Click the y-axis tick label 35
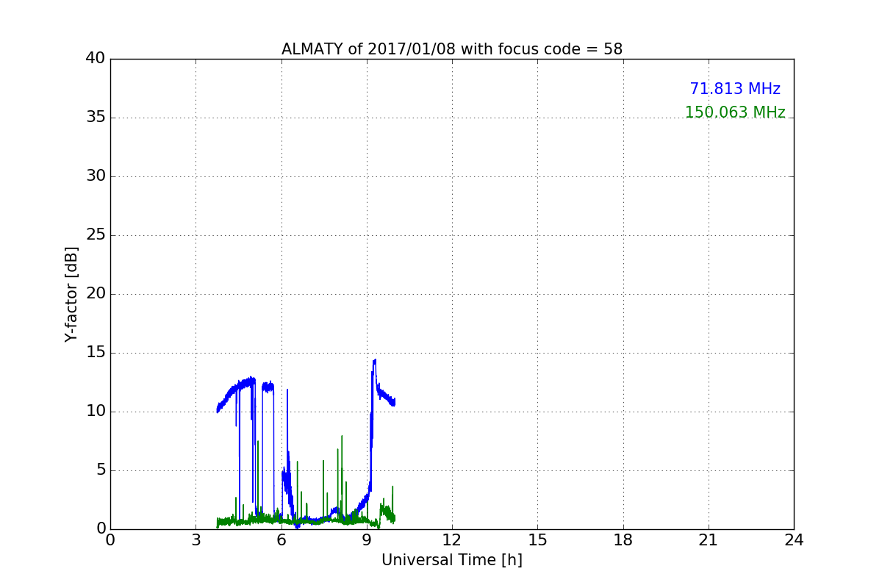Image resolution: width=882 pixels, height=588 pixels. pos(96,118)
